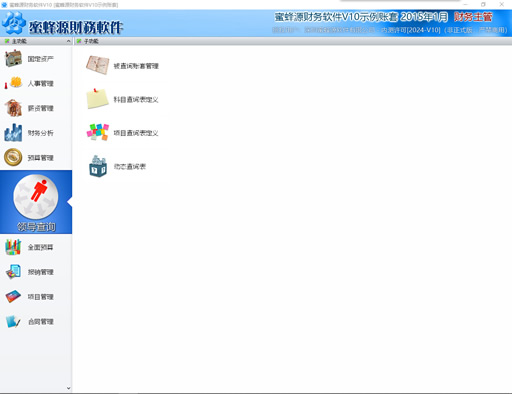The width and height of the screenshot is (512, 394).
Task: Open the open-book ledger management icon
Action: (x=97, y=65)
